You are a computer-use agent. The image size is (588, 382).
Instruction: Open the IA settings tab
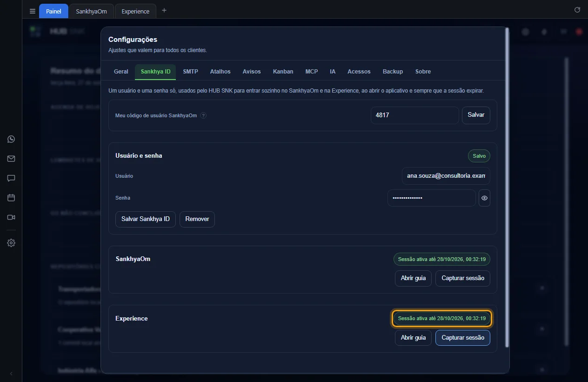[x=333, y=72]
